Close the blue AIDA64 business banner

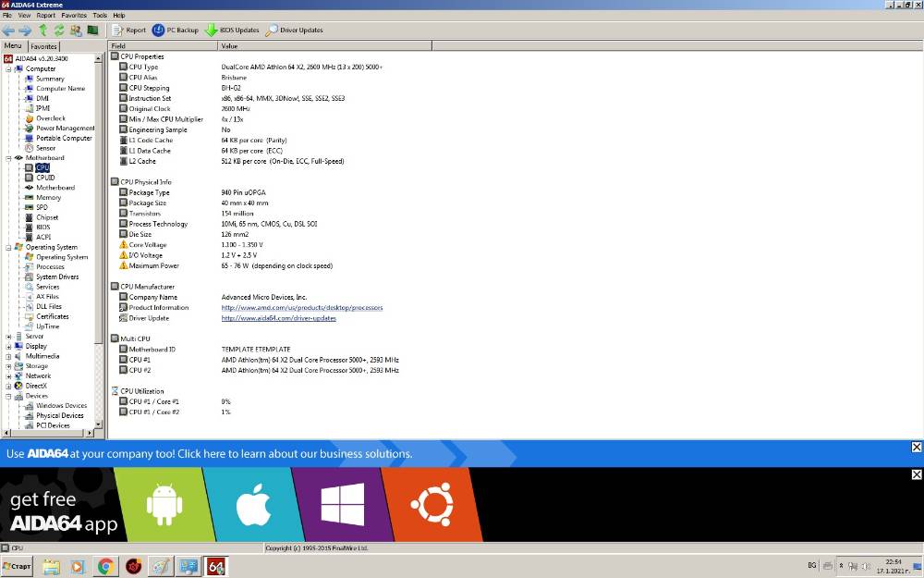point(917,447)
